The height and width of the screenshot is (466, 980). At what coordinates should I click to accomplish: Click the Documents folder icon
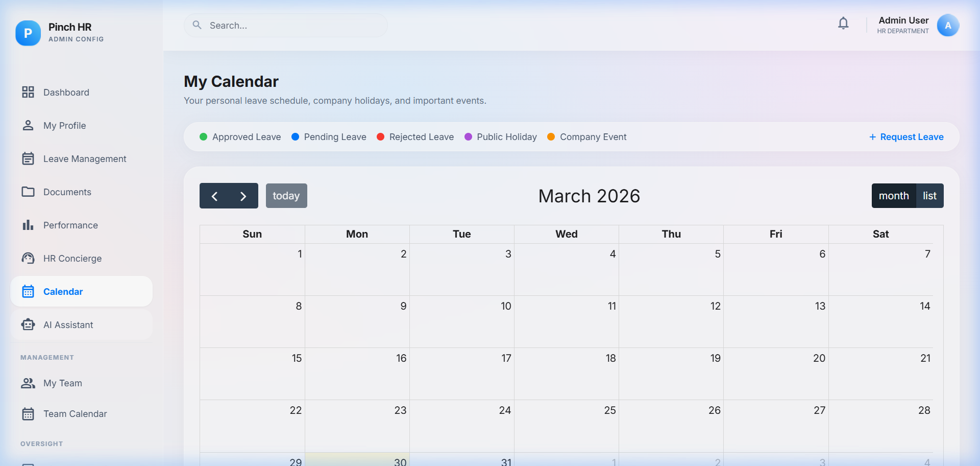(x=28, y=192)
